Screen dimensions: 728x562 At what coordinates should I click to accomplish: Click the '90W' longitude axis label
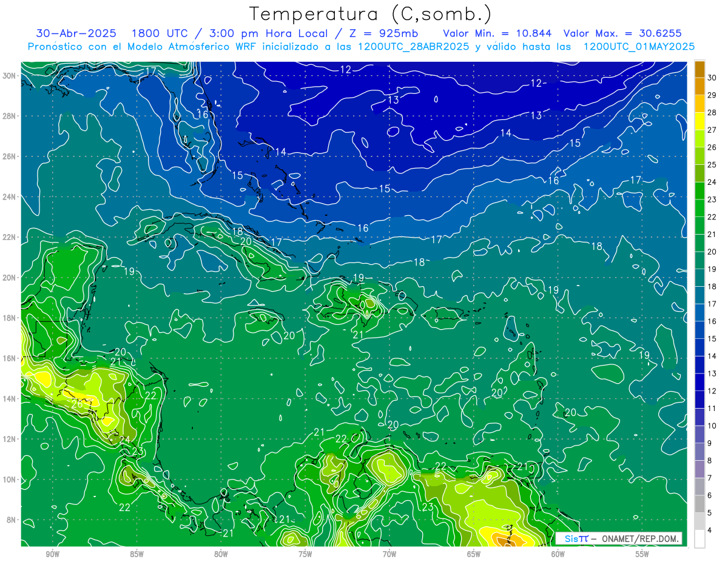(52, 554)
